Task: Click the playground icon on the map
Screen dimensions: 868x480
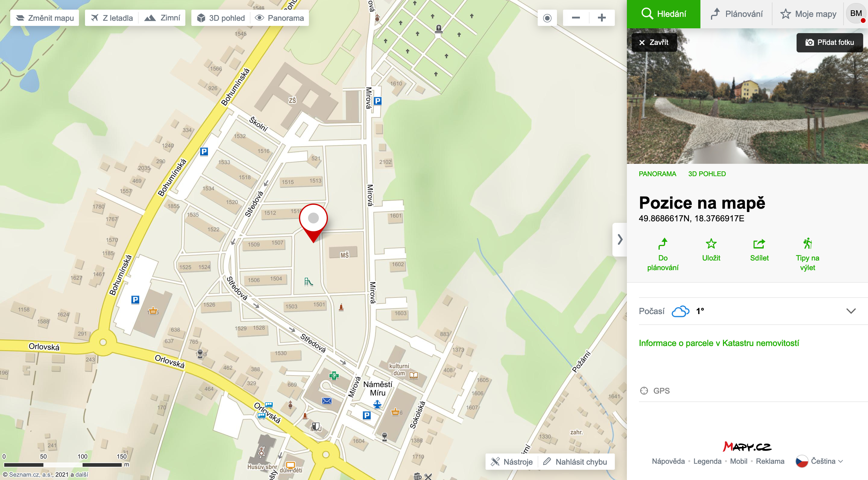Action: pyautogui.click(x=308, y=282)
